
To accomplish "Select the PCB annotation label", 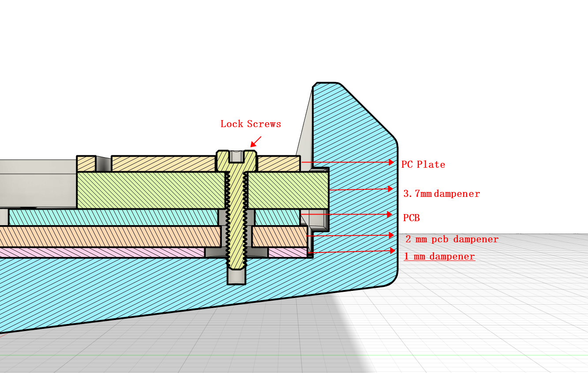I will tap(411, 218).
